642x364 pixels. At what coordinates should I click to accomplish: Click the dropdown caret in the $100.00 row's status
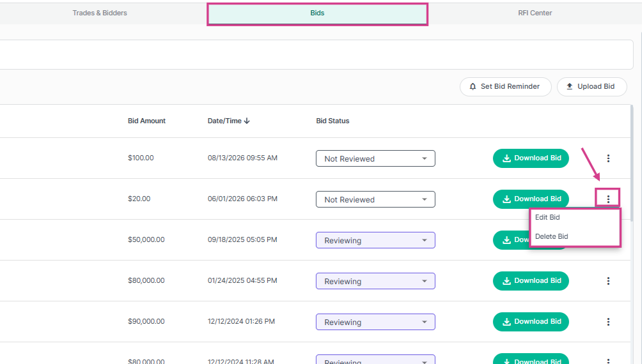tap(424, 158)
